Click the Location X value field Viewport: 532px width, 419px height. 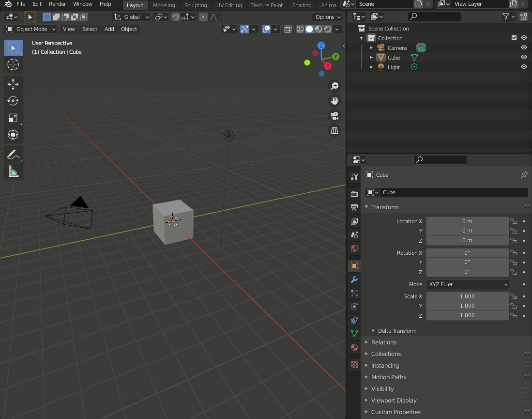click(468, 221)
